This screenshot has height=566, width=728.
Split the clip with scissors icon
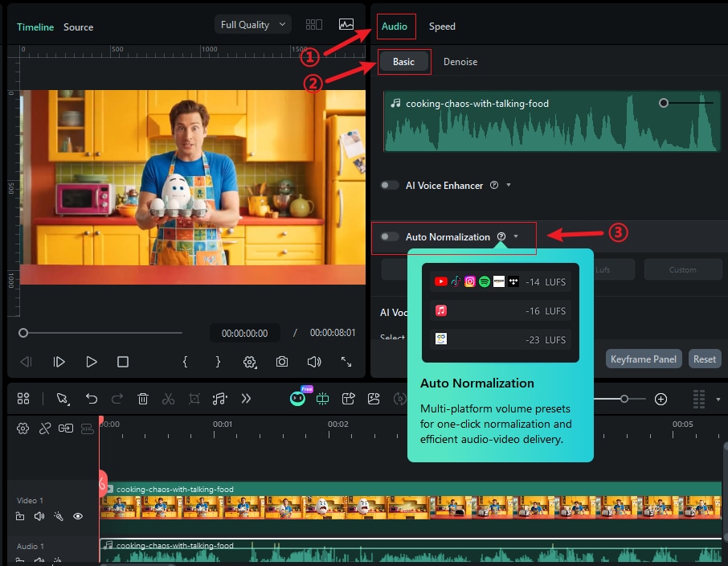(x=168, y=399)
